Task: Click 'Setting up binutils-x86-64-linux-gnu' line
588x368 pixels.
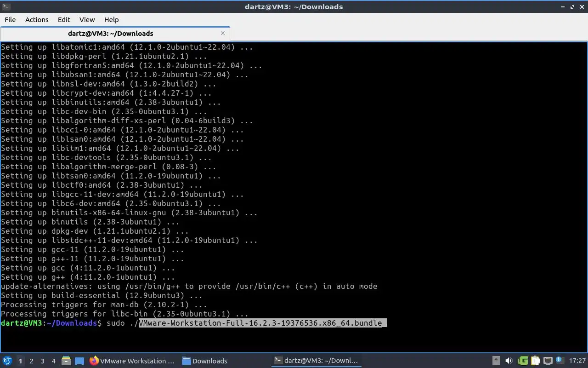Action: tap(129, 213)
